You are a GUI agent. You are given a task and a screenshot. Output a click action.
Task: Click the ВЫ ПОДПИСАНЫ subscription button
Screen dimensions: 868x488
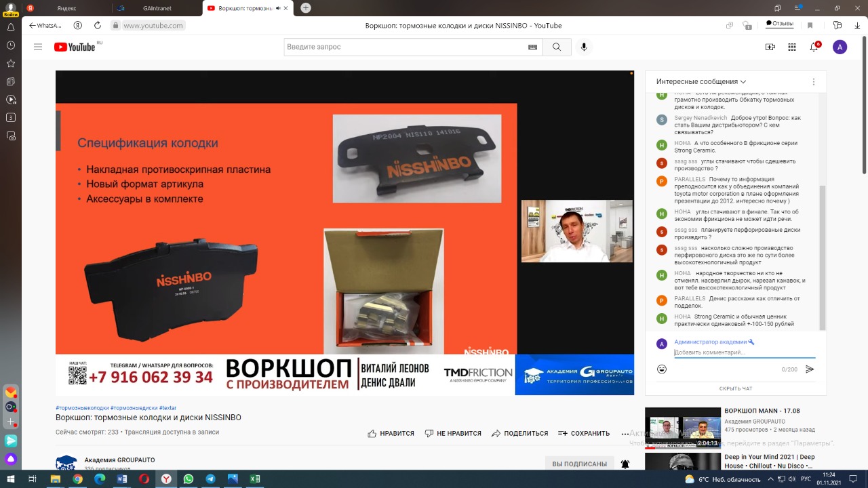click(x=579, y=464)
